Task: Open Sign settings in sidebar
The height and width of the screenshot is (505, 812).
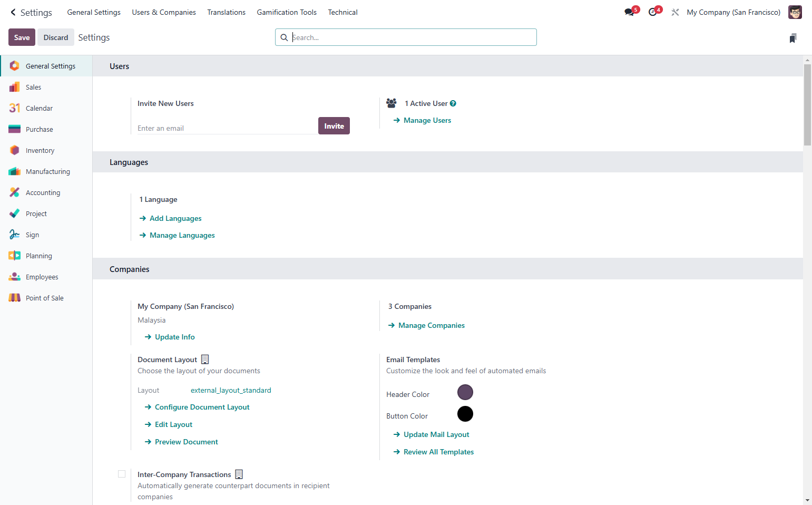Action: (x=46, y=235)
